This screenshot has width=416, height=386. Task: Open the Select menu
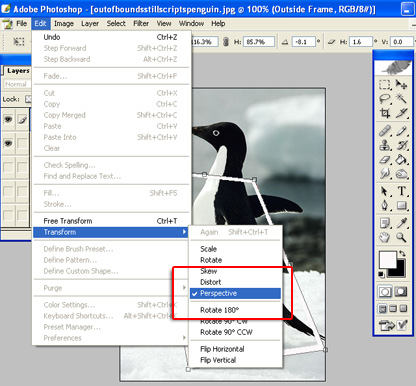(116, 24)
